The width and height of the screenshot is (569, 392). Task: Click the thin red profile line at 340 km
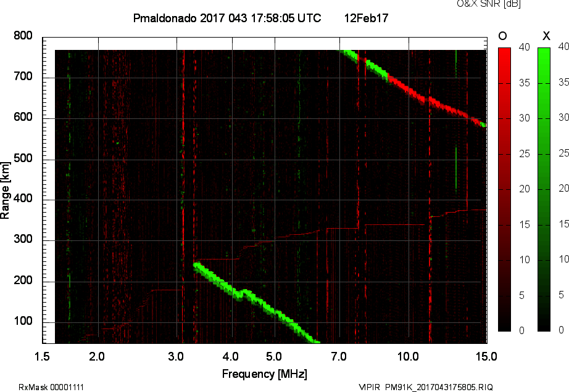coord(394,225)
